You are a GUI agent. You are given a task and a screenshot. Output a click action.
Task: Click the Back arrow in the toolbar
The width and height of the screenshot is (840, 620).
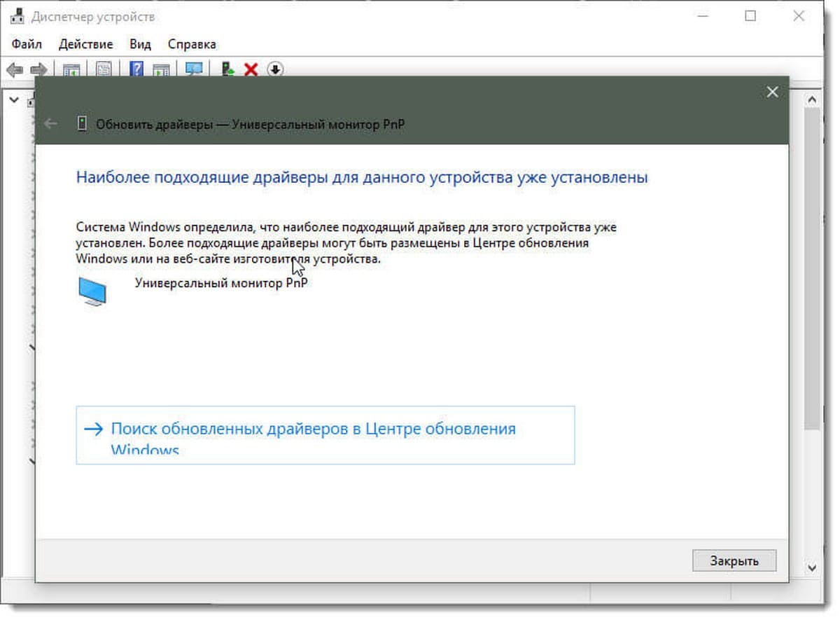click(15, 69)
